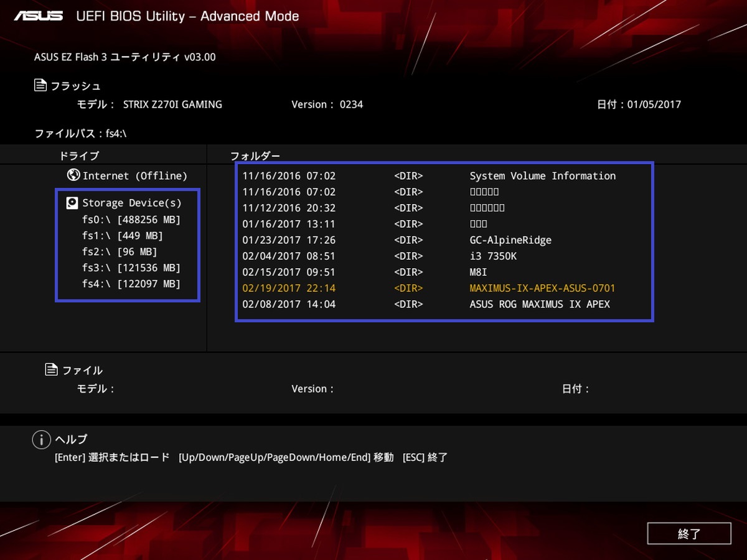Click the 02/04/2017 08:51 timestamp
747x560 pixels.
click(x=289, y=256)
